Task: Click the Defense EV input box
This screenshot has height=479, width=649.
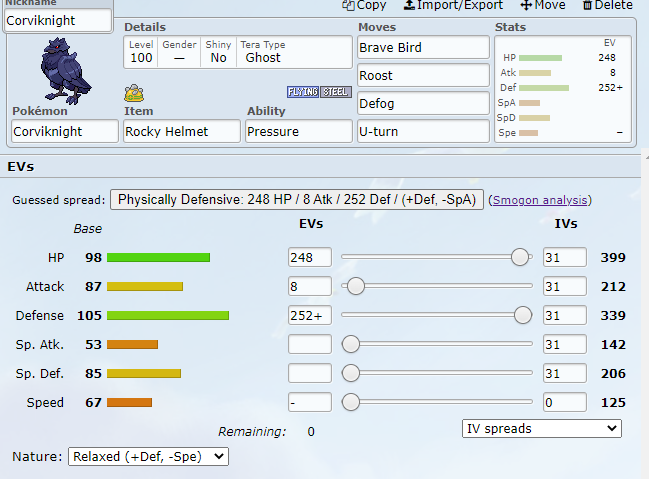Action: [310, 315]
